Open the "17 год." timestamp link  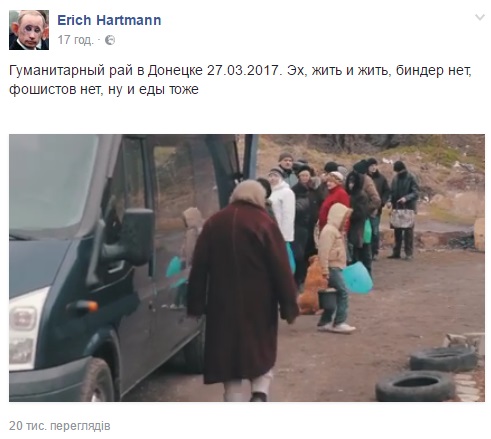pos(75,40)
